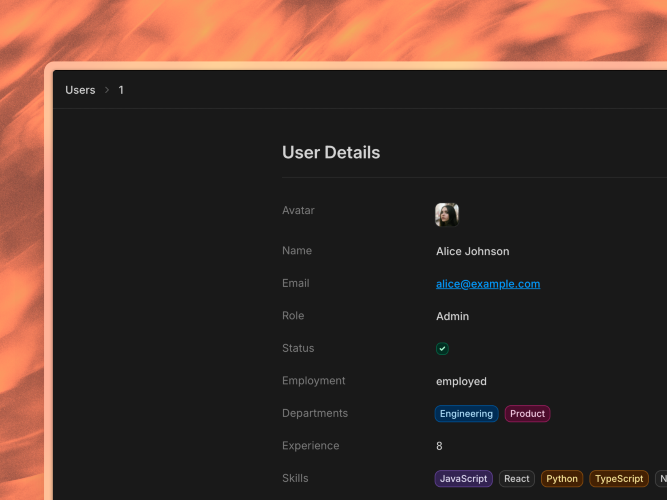Open Alice Johnson's avatar thumbnail
The height and width of the screenshot is (500, 667).
tap(447, 214)
